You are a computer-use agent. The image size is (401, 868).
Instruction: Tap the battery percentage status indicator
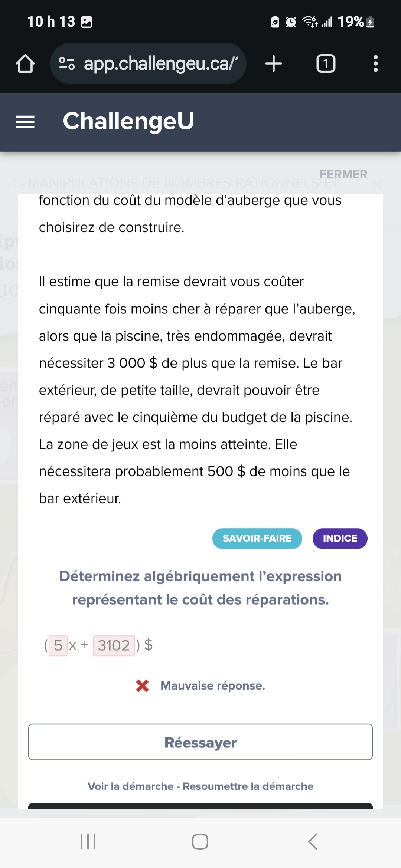point(351,22)
